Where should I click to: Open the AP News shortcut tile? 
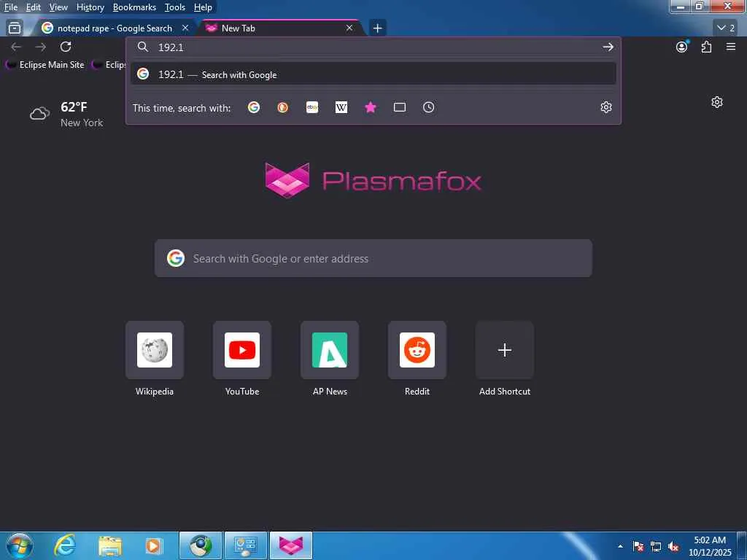[x=330, y=350]
